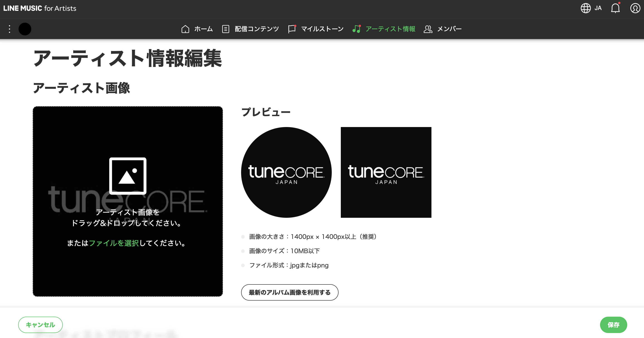Image resolution: width=644 pixels, height=338 pixels.
Task: Go to the ホーム tab
Action: click(x=203, y=29)
